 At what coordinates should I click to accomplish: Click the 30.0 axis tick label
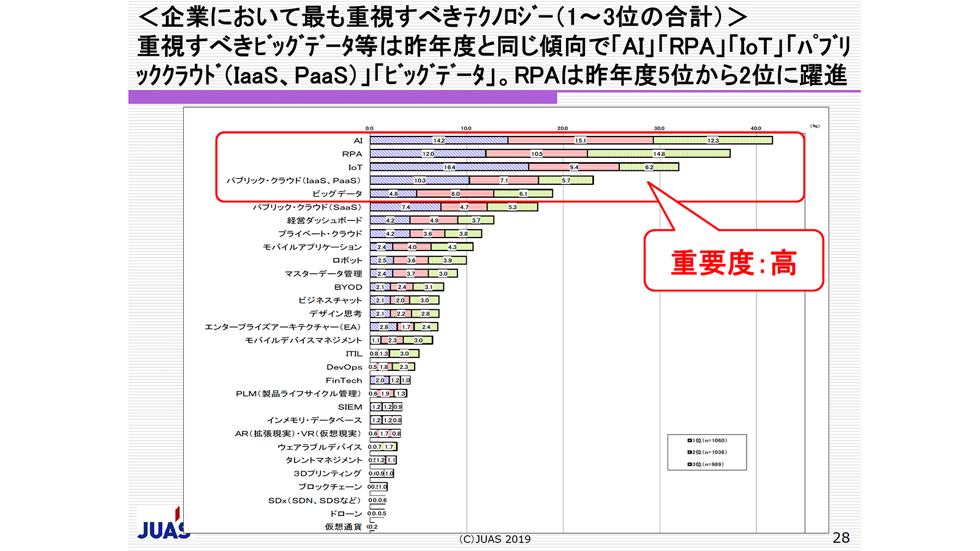pyautogui.click(x=659, y=129)
